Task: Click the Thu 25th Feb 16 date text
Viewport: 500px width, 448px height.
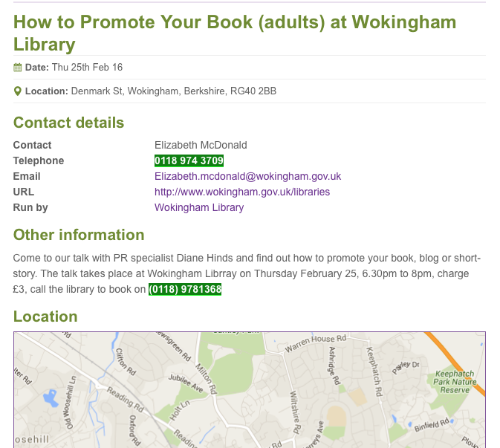Action: tap(87, 68)
